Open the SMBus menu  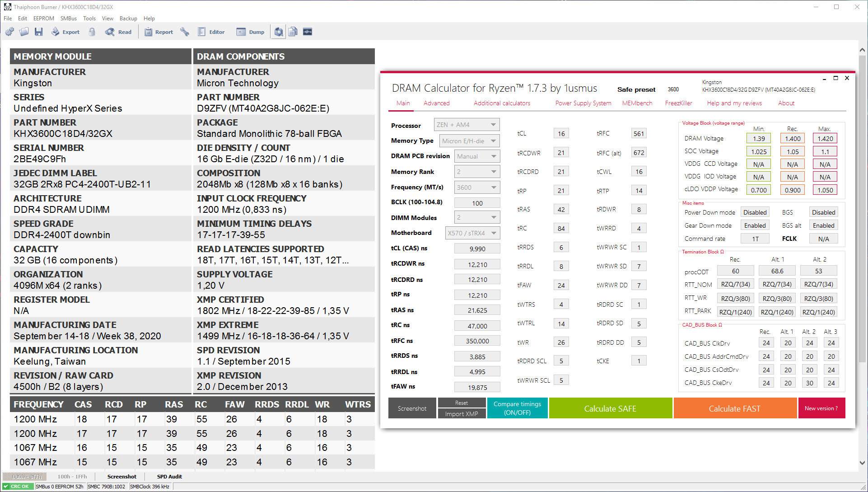pyautogui.click(x=69, y=19)
